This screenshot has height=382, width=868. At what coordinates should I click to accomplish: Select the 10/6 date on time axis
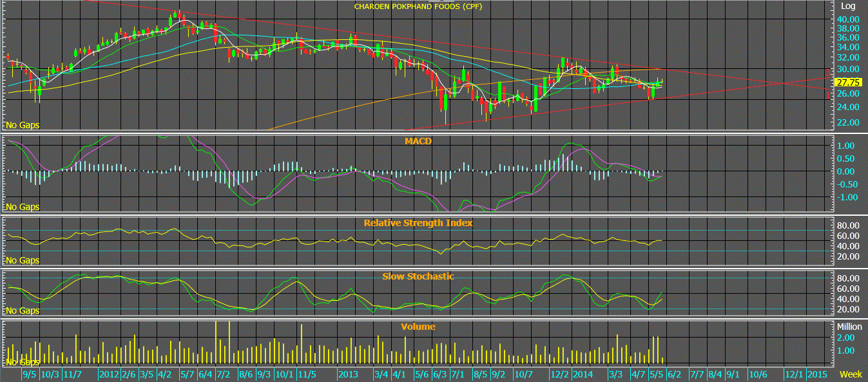pyautogui.click(x=757, y=374)
